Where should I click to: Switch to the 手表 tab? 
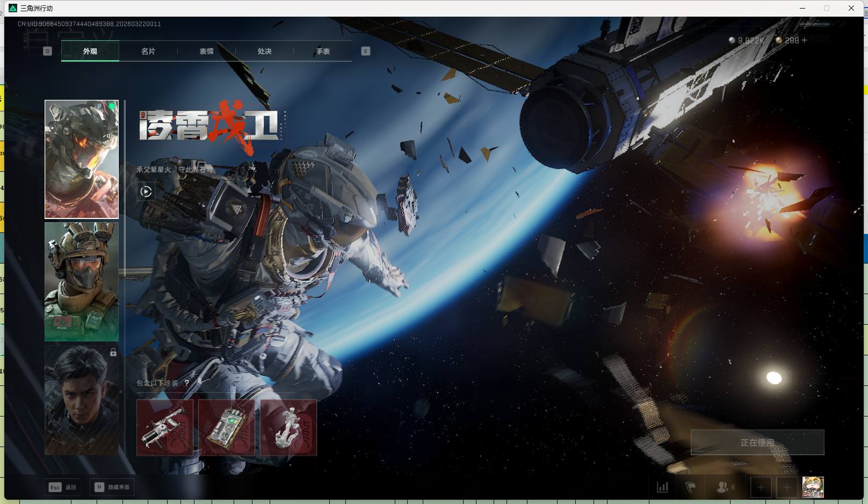click(323, 51)
